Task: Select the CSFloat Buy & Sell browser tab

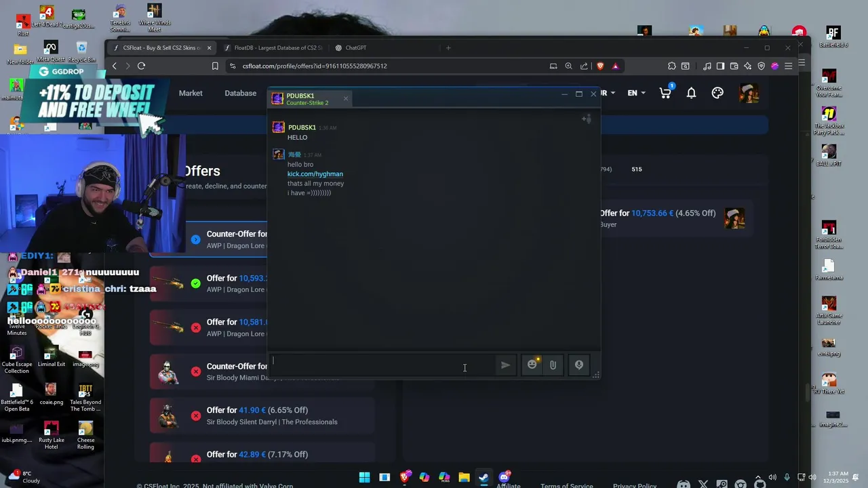Action: [161, 48]
